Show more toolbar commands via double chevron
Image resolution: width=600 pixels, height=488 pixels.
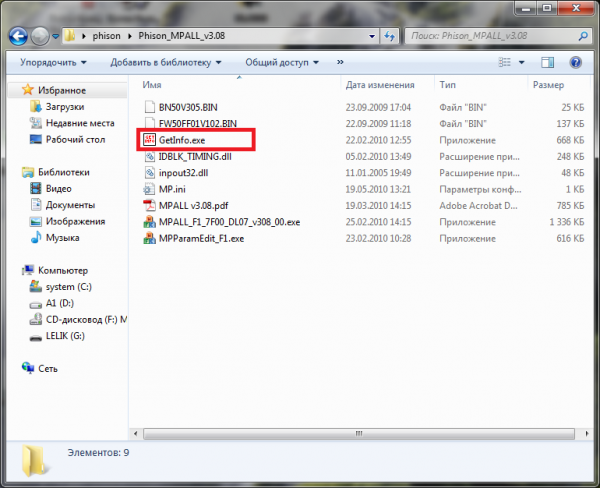tap(340, 62)
